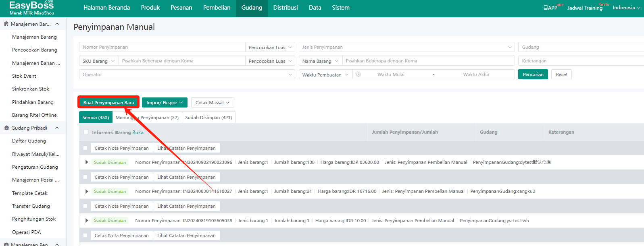The image size is (644, 246).
Task: Open Pengaturan Gudang in the sidebar
Action: click(x=35, y=167)
